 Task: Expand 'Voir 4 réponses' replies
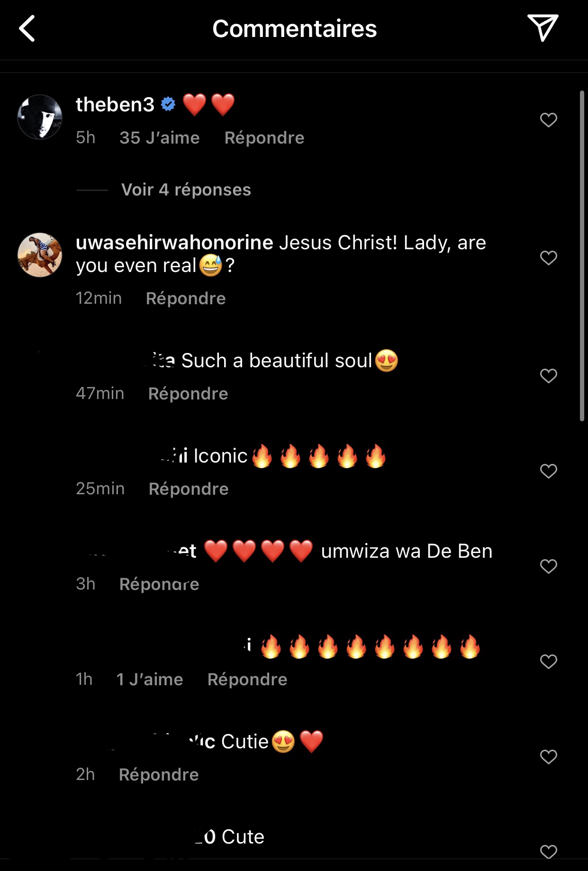tap(186, 190)
